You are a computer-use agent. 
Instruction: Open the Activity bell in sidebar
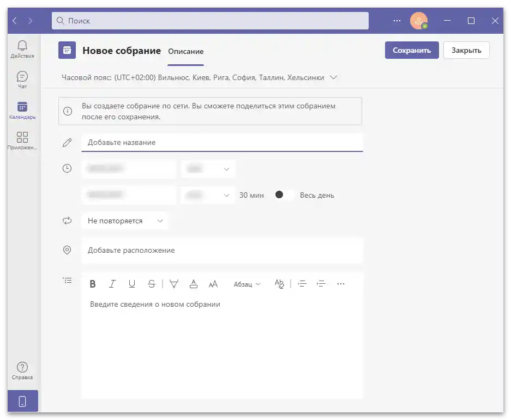click(x=22, y=49)
